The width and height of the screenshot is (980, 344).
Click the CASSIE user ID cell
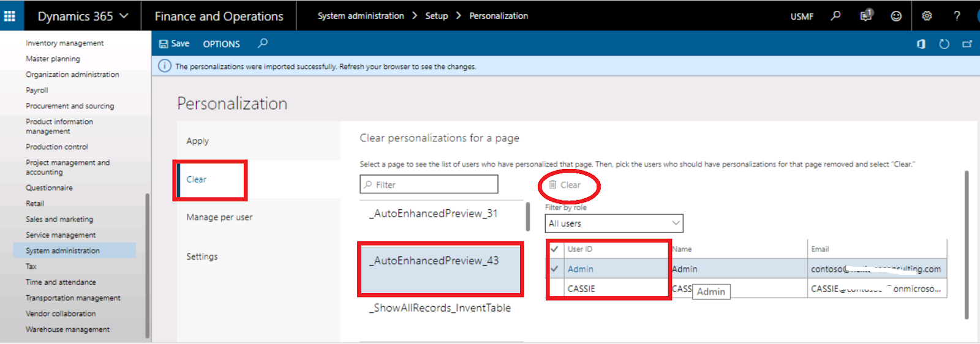(617, 288)
